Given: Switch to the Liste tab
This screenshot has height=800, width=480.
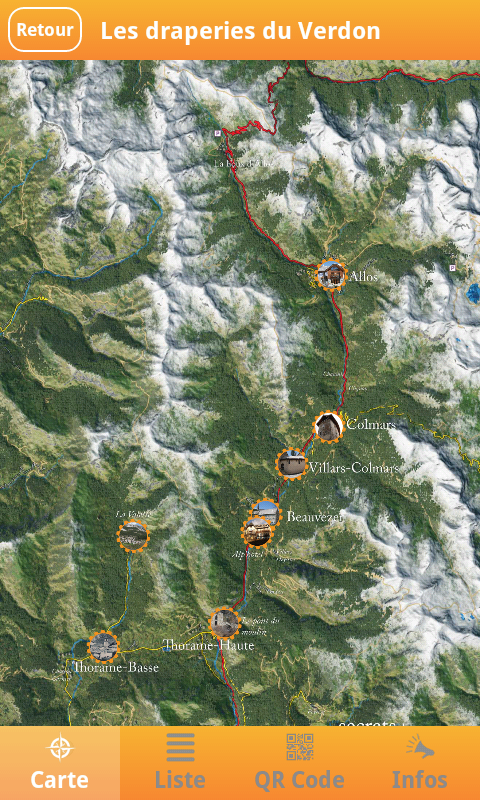Looking at the screenshot, I should (180, 763).
